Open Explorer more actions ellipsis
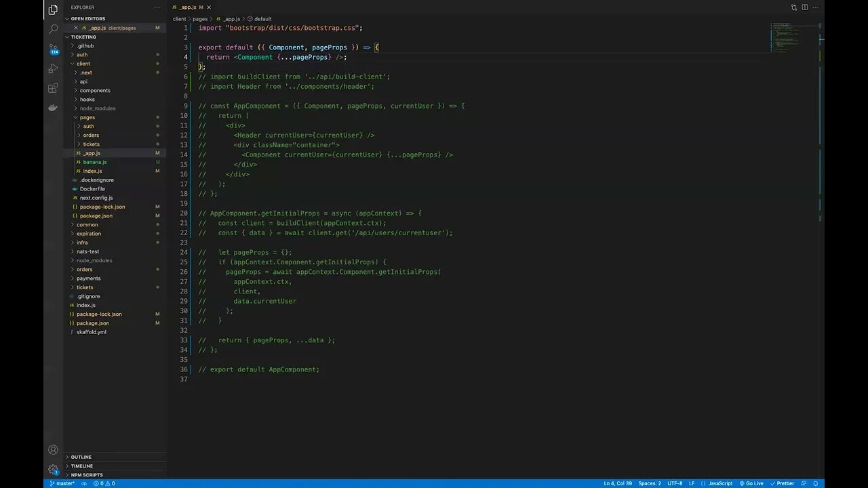This screenshot has height=488, width=868. [x=157, y=7]
